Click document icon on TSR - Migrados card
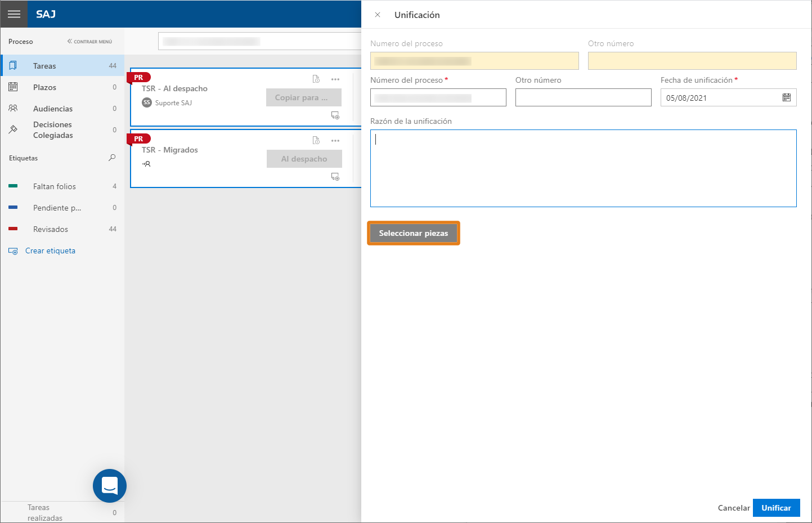The image size is (812, 523). click(316, 140)
